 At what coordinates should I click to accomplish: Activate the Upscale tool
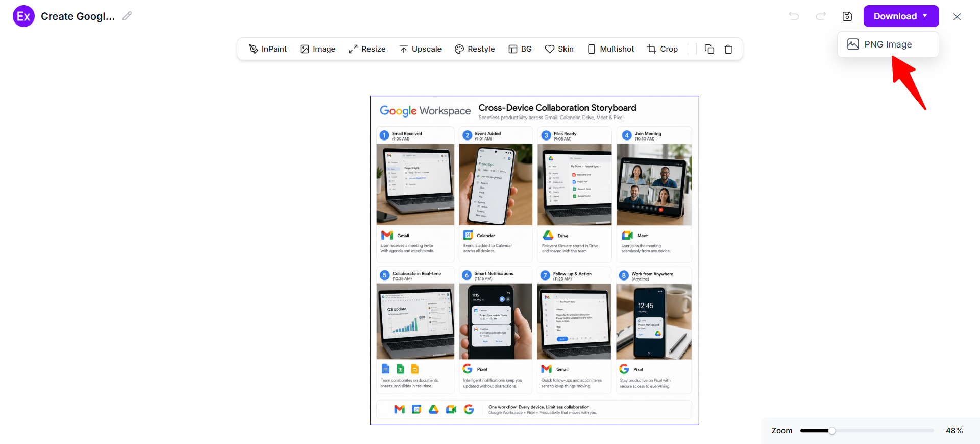pos(421,49)
